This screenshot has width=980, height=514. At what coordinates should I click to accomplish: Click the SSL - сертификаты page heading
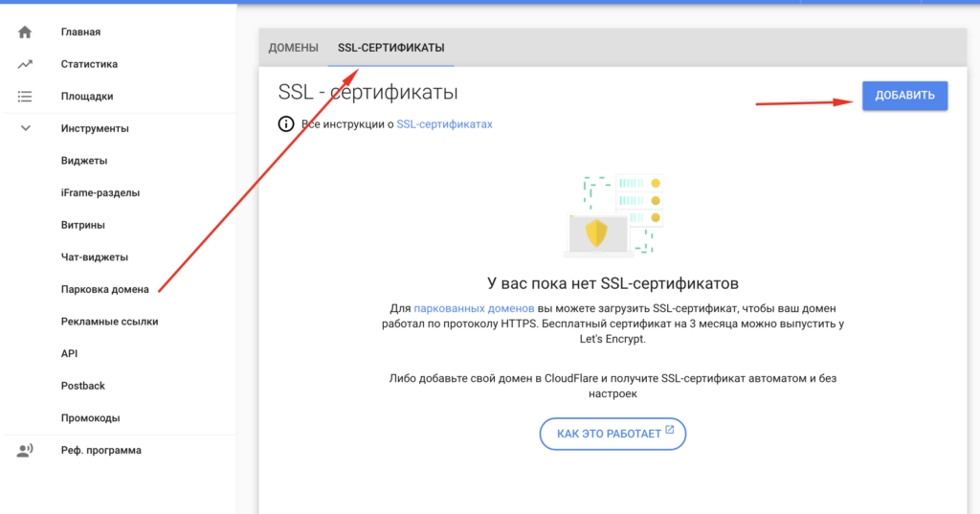(367, 93)
